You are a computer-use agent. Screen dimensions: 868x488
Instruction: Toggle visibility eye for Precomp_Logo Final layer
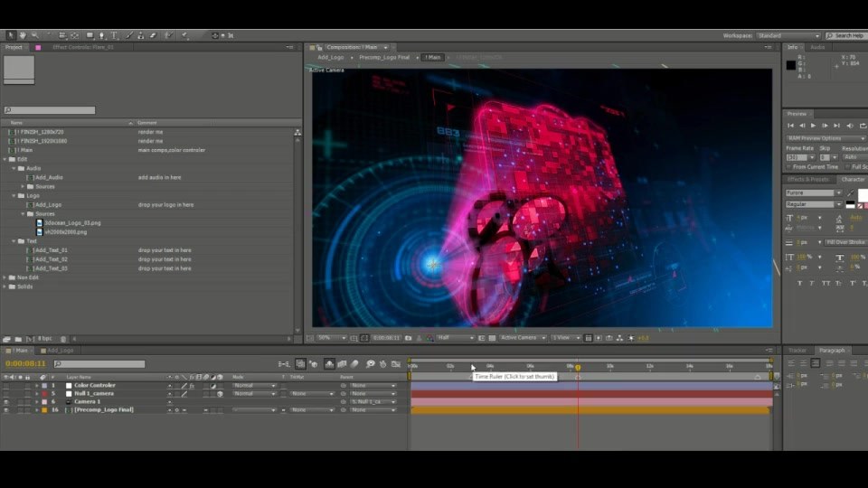pos(6,410)
